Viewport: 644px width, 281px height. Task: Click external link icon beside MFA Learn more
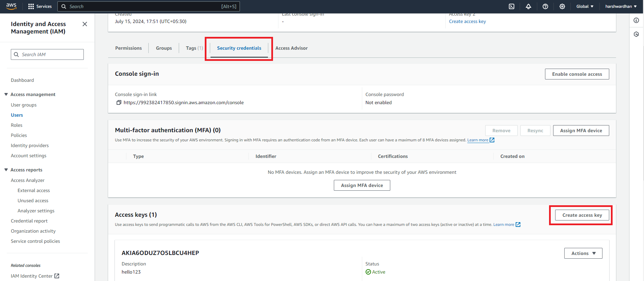point(492,140)
